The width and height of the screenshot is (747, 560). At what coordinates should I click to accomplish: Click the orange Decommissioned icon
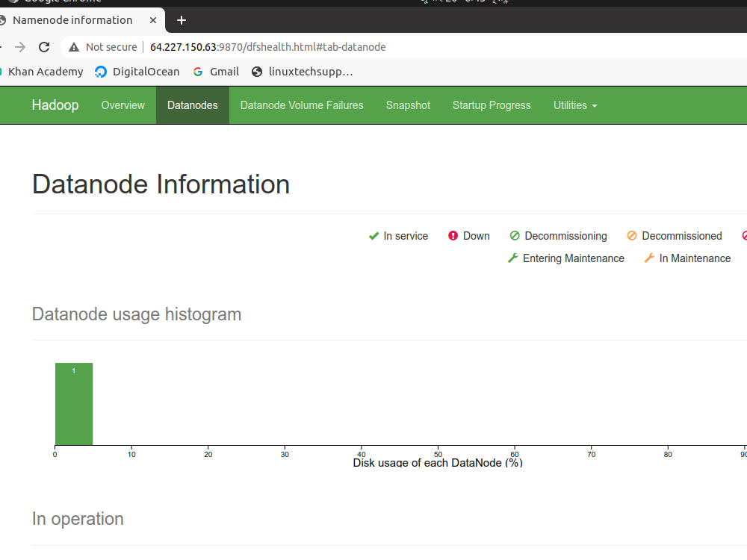pos(632,236)
